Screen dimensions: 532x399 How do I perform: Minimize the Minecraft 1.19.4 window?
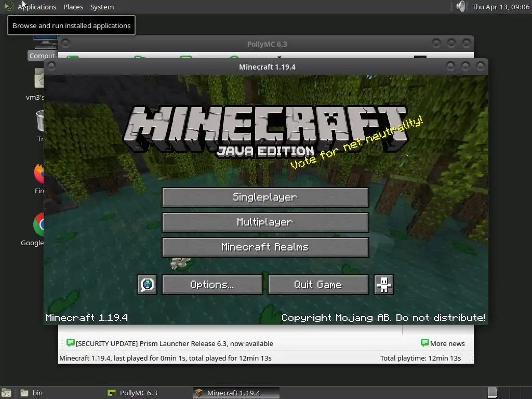click(450, 66)
